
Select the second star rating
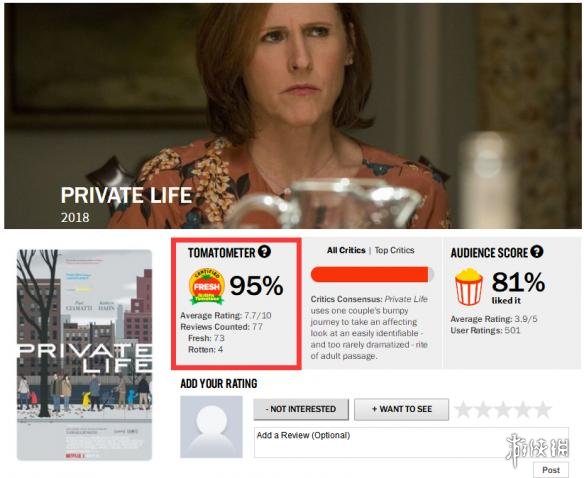click(483, 409)
